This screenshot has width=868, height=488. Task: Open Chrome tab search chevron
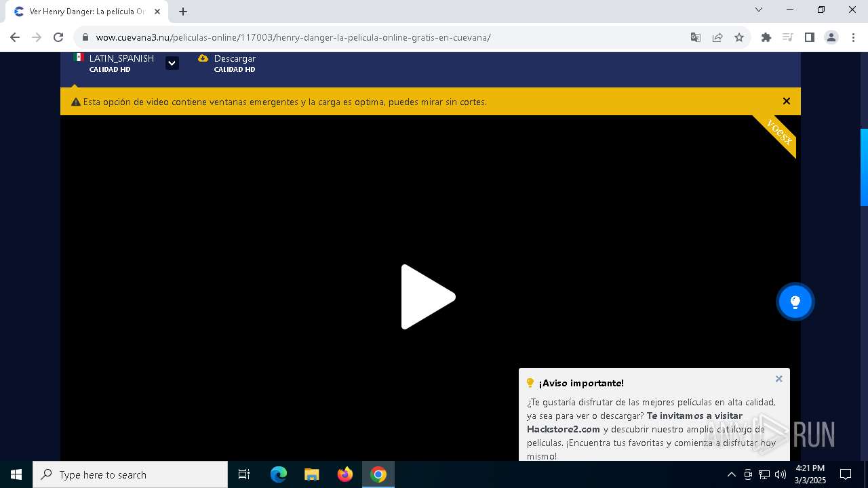pyautogui.click(x=759, y=9)
